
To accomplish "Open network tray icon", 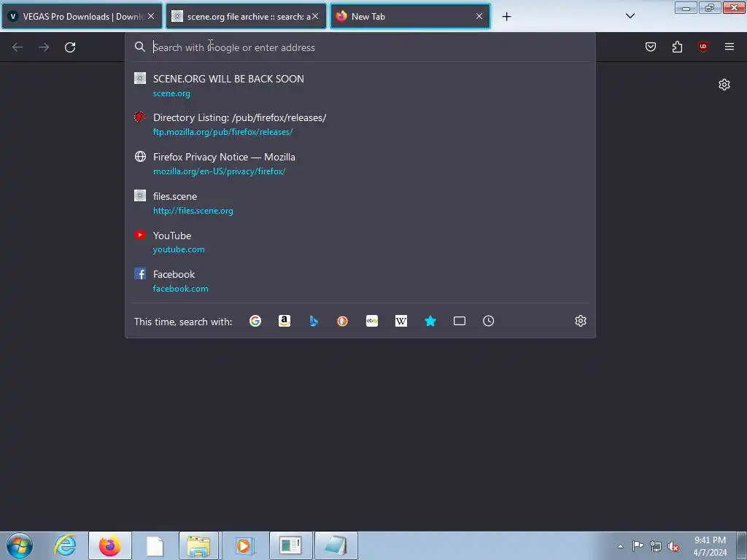I will pos(656,546).
